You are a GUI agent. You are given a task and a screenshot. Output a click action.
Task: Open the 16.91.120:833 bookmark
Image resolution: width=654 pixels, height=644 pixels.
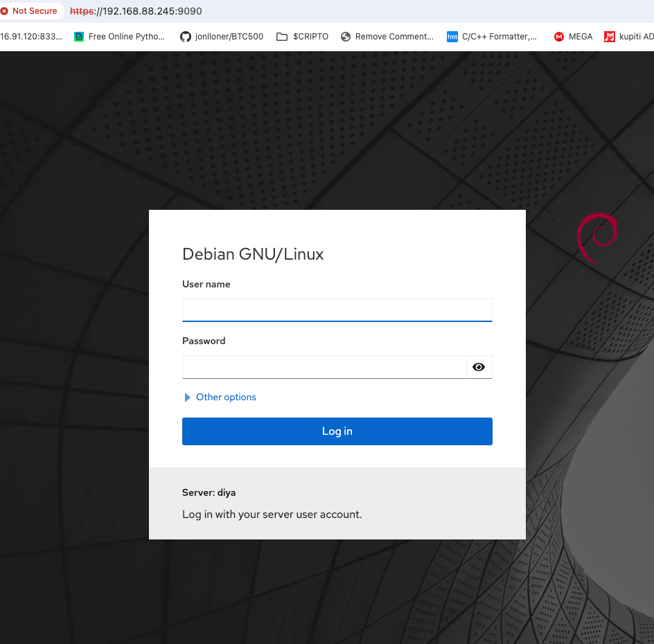[31, 37]
